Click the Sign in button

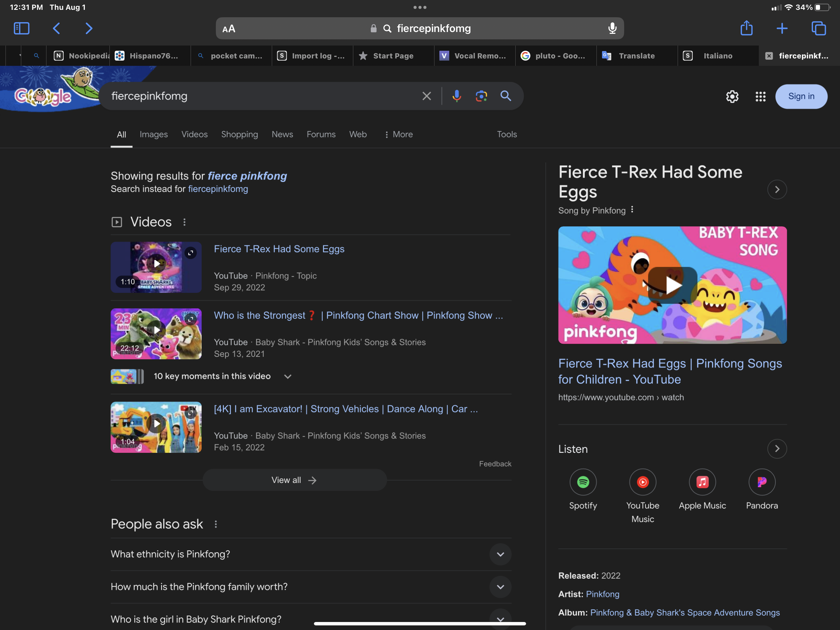click(801, 97)
